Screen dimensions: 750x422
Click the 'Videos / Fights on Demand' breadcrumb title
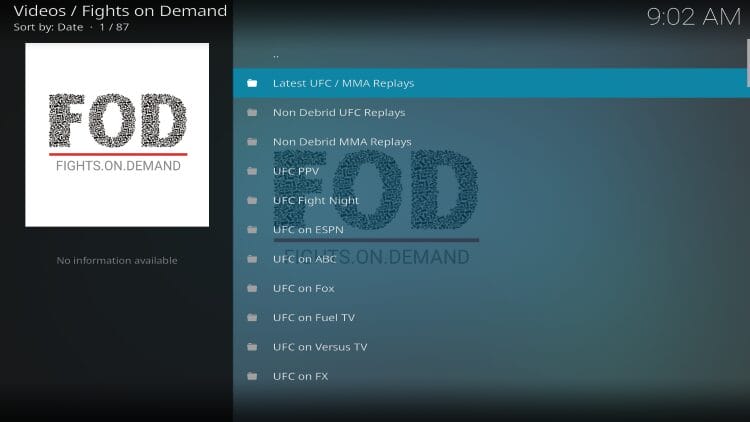120,11
